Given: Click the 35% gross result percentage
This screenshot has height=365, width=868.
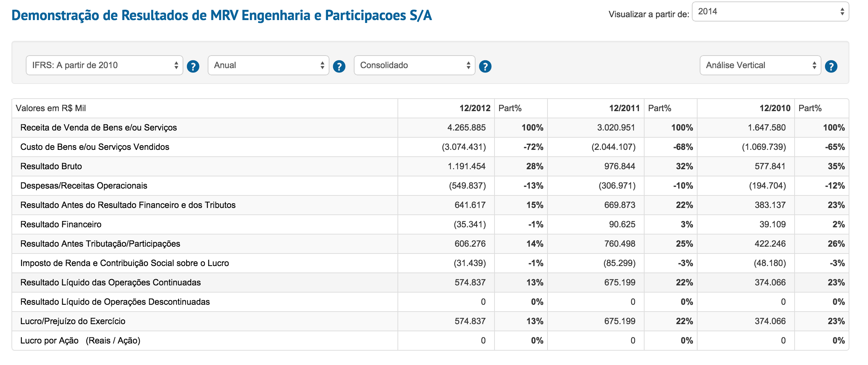Looking at the screenshot, I should [836, 166].
